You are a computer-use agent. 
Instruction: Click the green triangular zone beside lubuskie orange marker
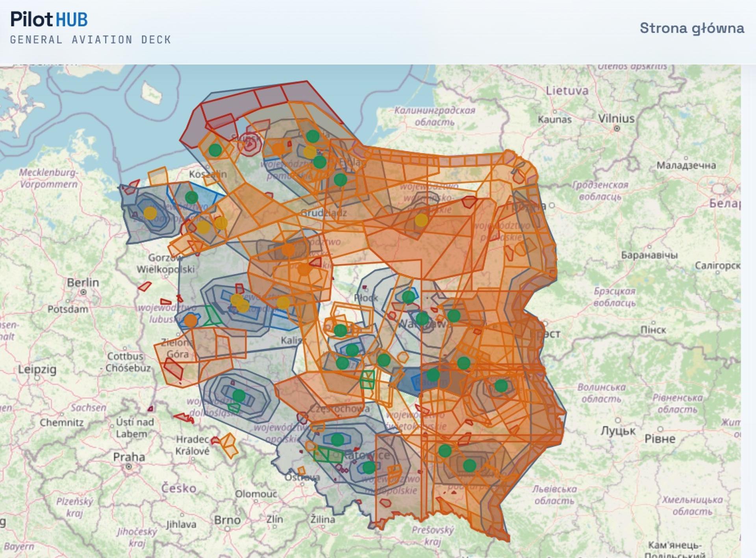coord(213,315)
